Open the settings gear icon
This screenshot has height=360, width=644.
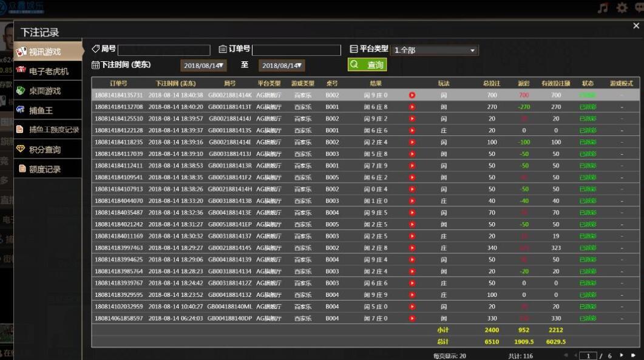coord(622,8)
